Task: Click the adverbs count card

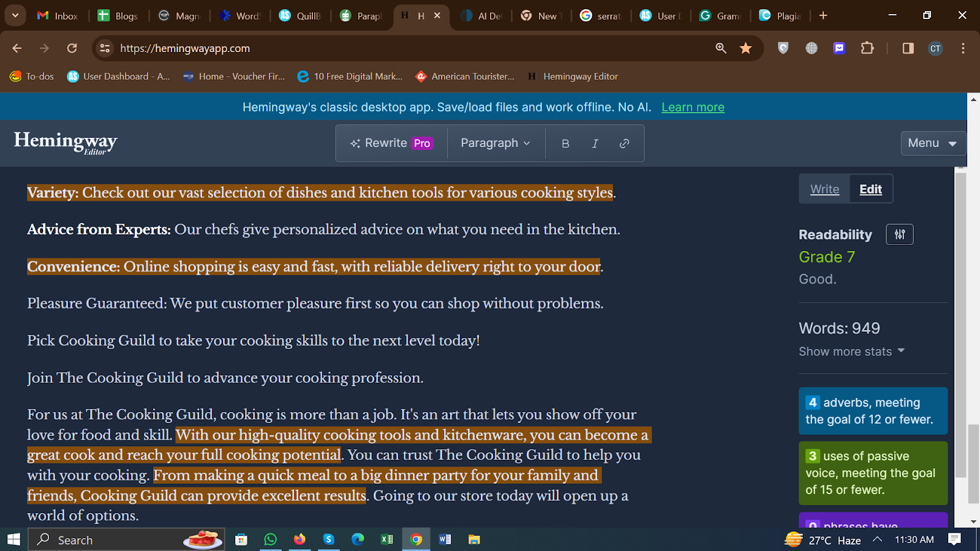Action: (x=873, y=411)
